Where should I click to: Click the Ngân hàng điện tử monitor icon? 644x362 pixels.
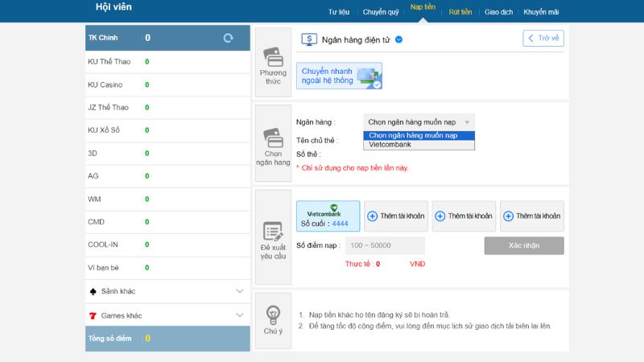point(309,39)
